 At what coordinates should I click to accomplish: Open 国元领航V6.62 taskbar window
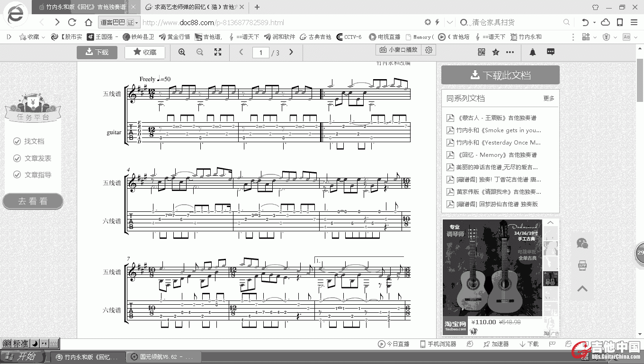tap(165, 357)
